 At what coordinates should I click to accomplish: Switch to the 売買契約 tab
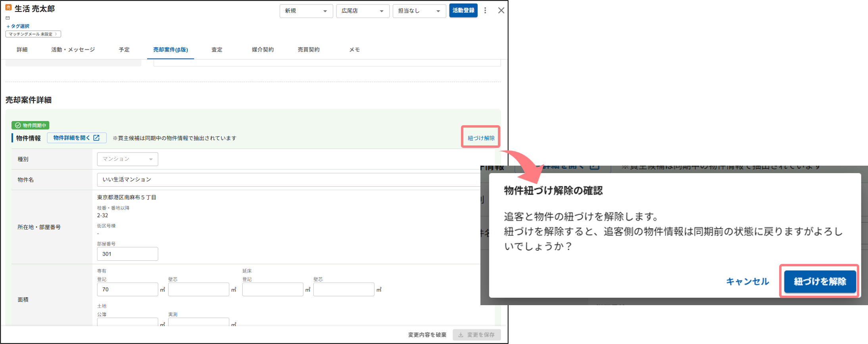click(309, 50)
